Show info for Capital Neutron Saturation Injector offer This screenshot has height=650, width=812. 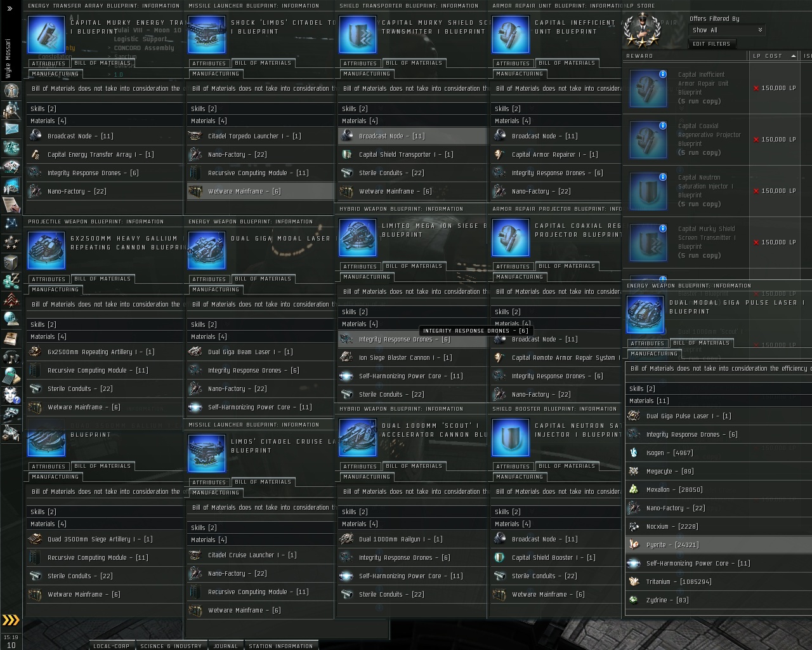pyautogui.click(x=662, y=177)
